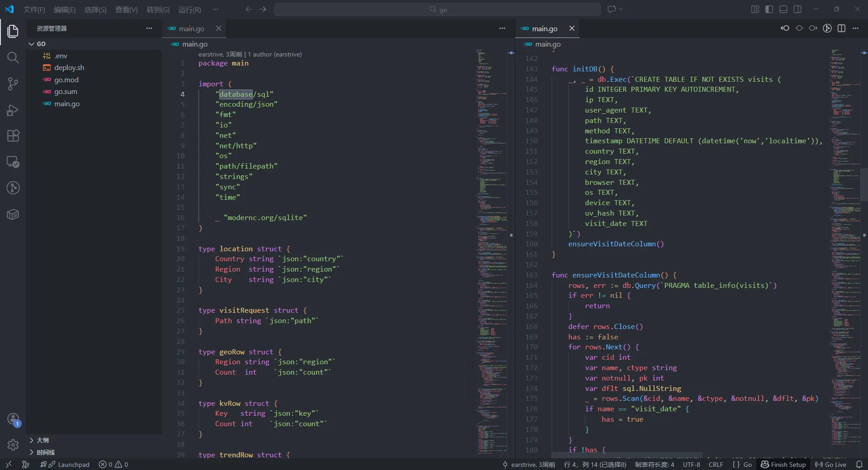Click the split editor right icon

[x=841, y=28]
